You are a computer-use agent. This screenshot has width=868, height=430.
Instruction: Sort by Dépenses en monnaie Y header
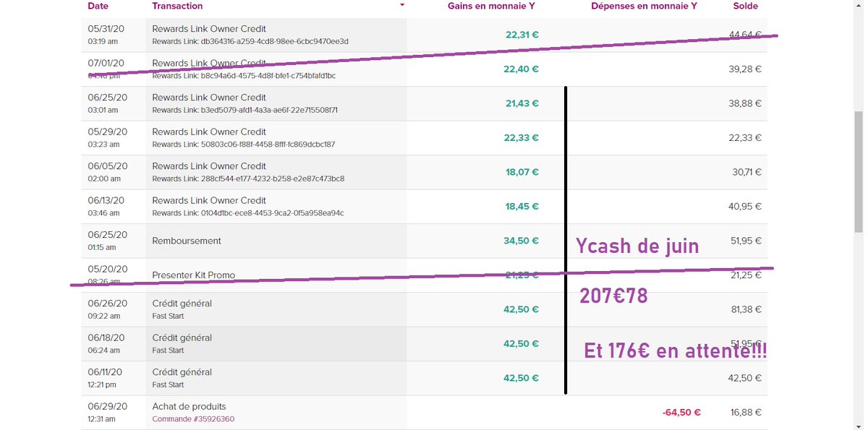[x=644, y=6]
